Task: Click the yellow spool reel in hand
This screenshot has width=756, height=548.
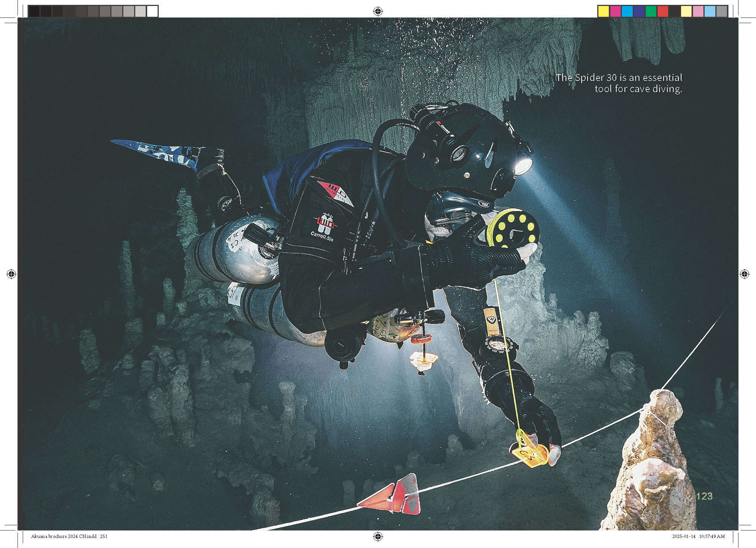Action: click(x=514, y=229)
